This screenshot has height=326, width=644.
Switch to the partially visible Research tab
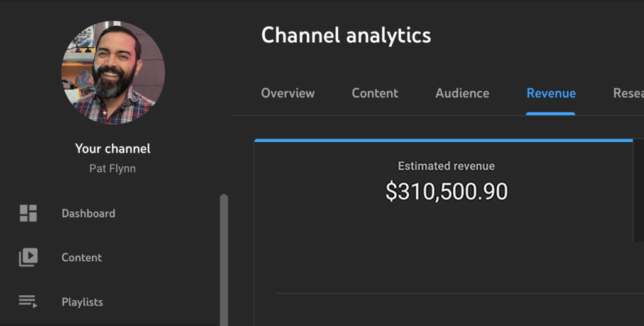[x=628, y=93]
